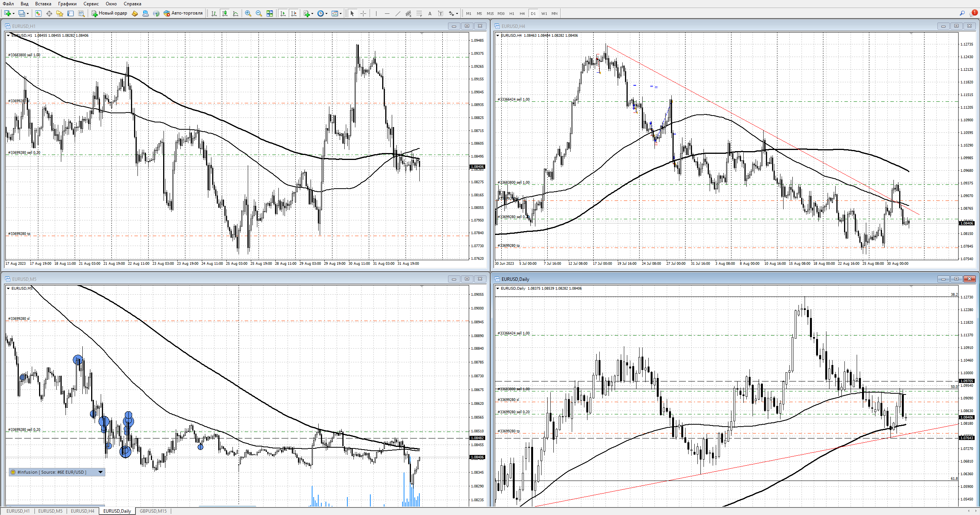Select the crosshair cursor tool

(363, 13)
